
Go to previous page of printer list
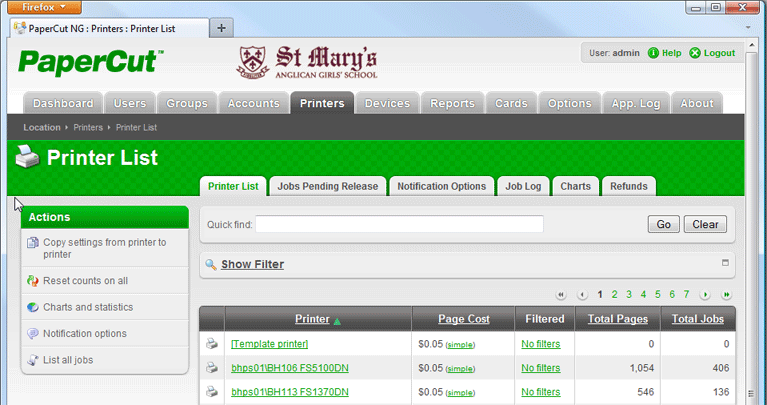(582, 295)
